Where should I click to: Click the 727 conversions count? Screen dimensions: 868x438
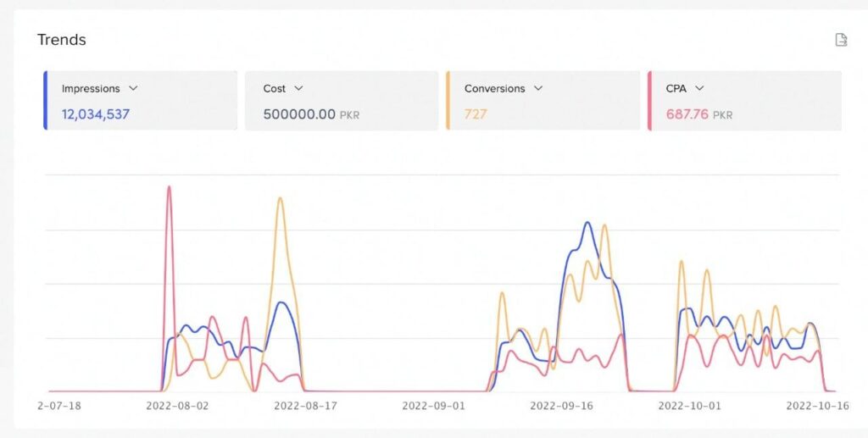[x=476, y=114]
